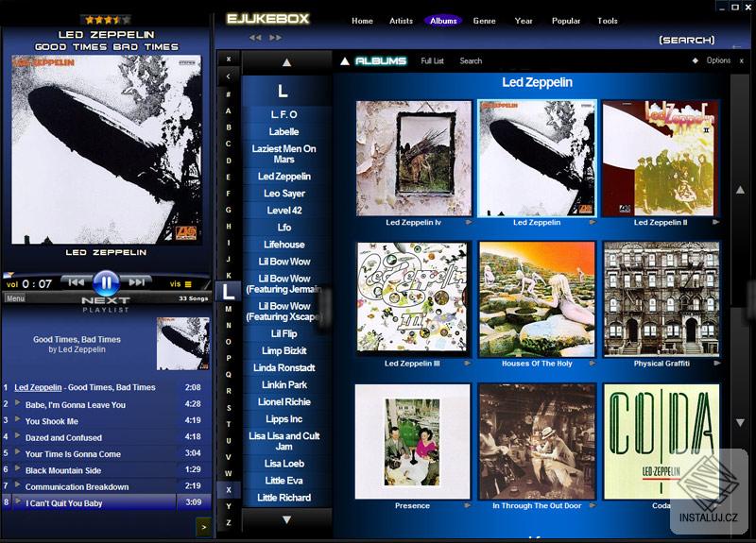The image size is (756, 543).
Task: Play Your Time Is Gonna Come arrow
Action: pyautogui.click(x=18, y=452)
